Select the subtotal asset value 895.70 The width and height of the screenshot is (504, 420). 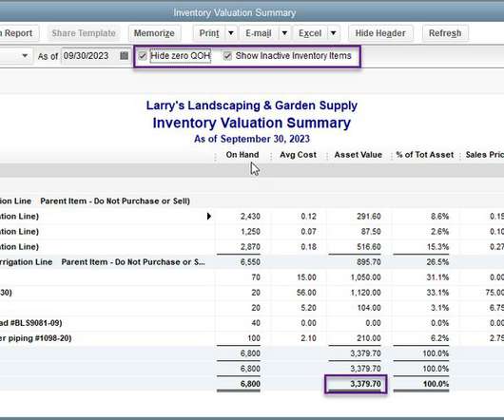tap(369, 262)
